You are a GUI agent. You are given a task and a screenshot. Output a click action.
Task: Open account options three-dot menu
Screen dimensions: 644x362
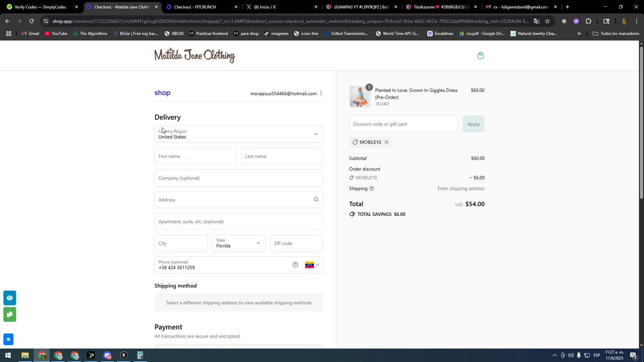click(x=321, y=94)
